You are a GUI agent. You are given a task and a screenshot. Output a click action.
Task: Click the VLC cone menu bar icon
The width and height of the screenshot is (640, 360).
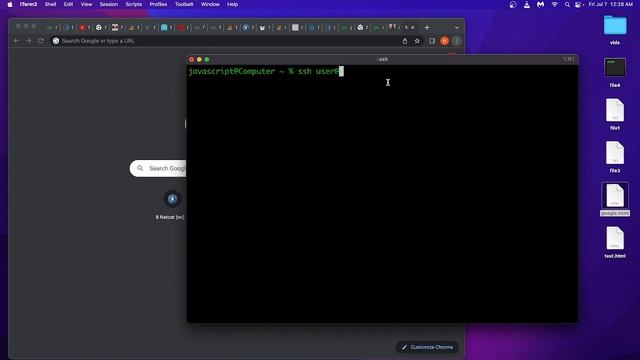[527, 4]
